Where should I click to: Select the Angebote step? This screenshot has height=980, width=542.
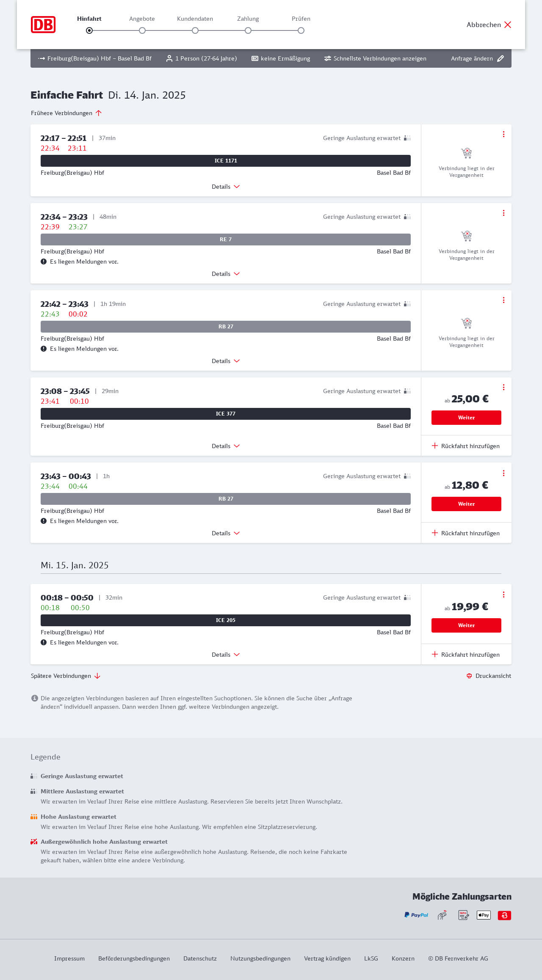[142, 30]
